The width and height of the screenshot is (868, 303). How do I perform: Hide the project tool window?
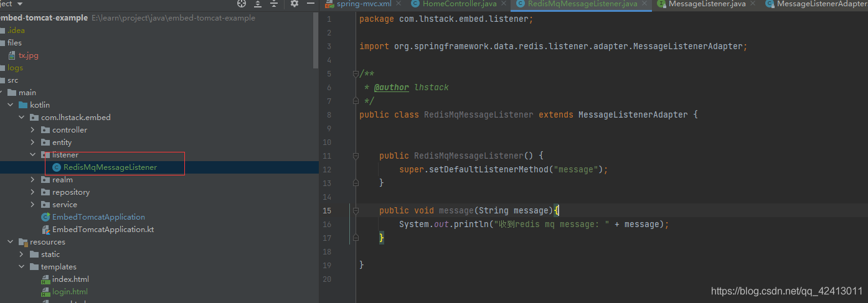click(310, 4)
